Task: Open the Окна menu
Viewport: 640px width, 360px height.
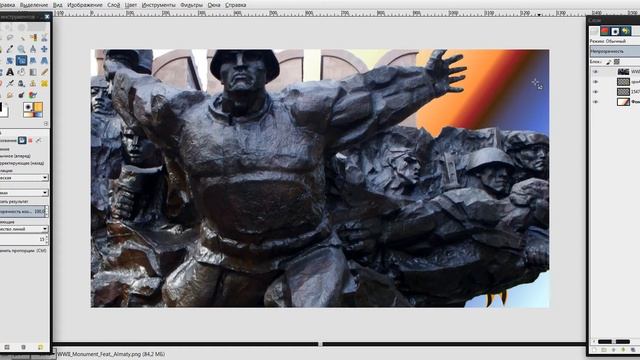Action: click(x=214, y=5)
